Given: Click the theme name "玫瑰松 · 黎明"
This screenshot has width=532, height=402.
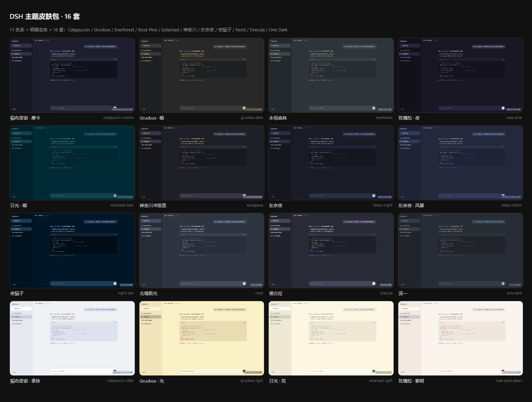Looking at the screenshot, I should [411, 381].
